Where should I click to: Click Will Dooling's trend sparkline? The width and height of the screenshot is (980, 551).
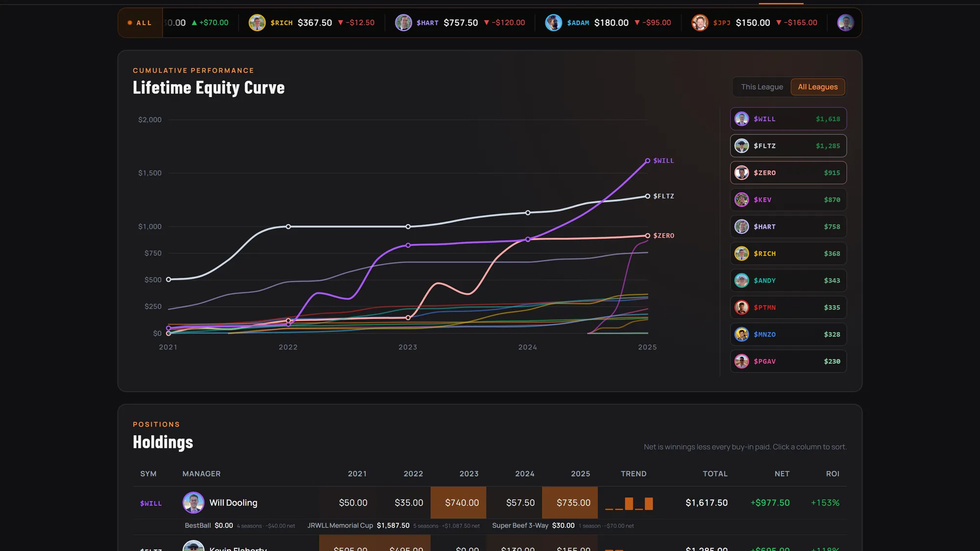[x=629, y=503]
